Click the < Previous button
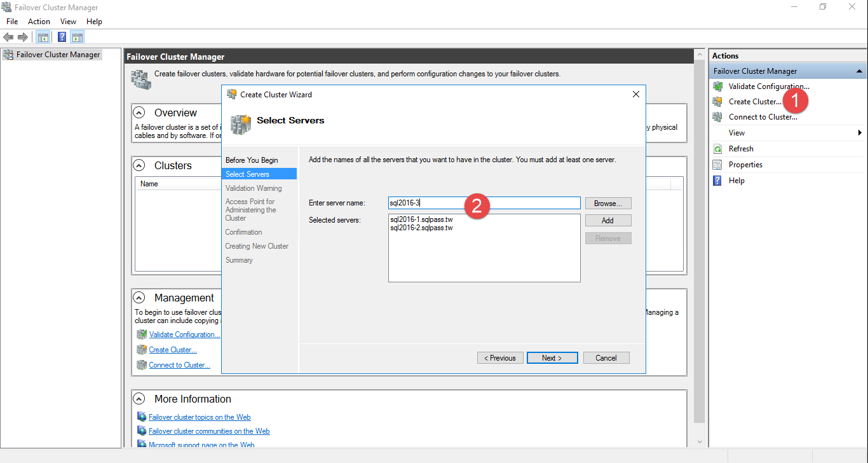 500,358
